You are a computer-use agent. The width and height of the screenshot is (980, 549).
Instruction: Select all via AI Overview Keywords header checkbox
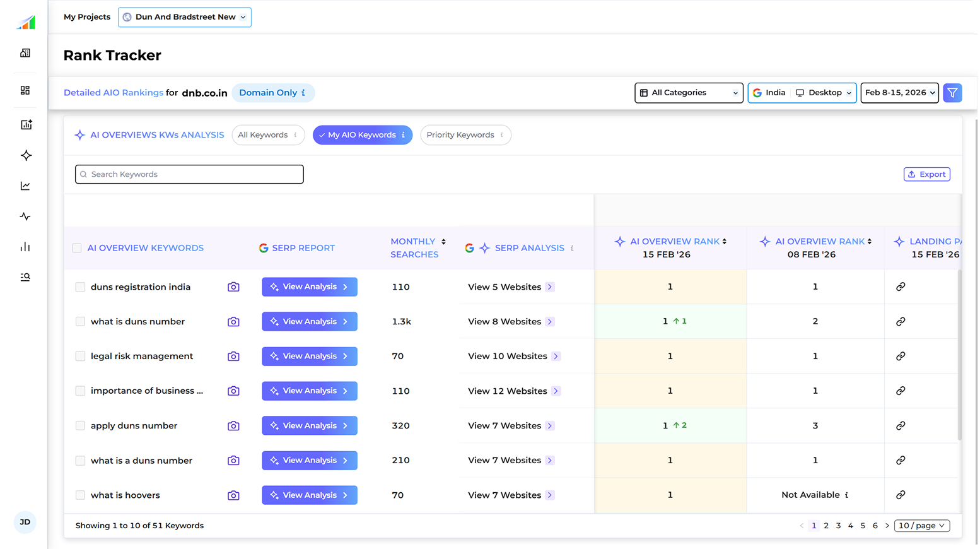77,248
